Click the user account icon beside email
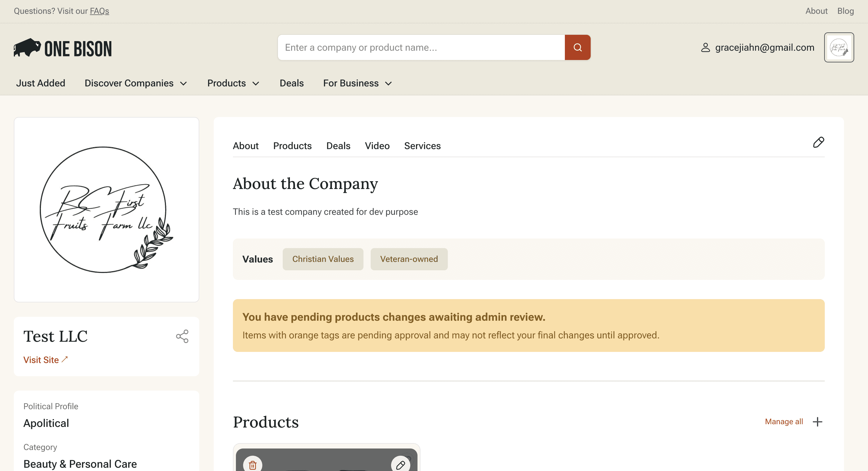This screenshot has height=471, width=868. pyautogui.click(x=705, y=47)
